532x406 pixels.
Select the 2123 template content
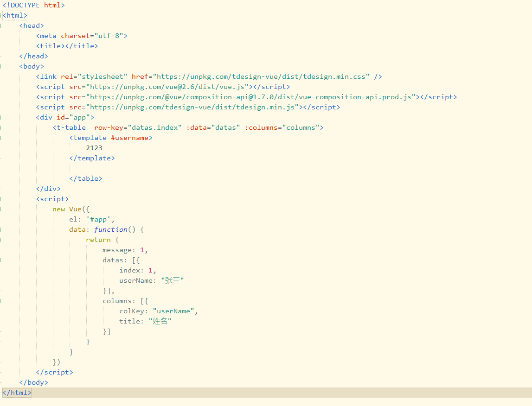pyautogui.click(x=94, y=148)
